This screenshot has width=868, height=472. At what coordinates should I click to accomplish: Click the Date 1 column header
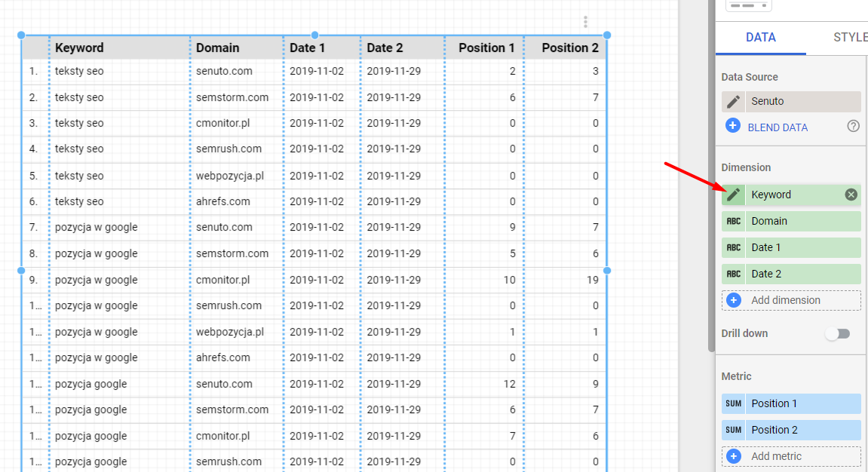point(307,48)
